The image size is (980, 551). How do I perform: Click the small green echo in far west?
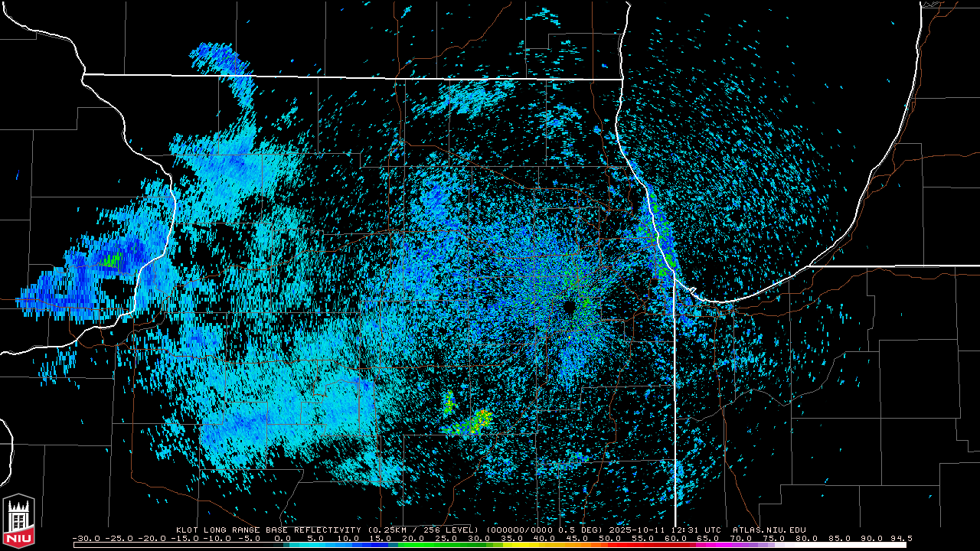113,260
